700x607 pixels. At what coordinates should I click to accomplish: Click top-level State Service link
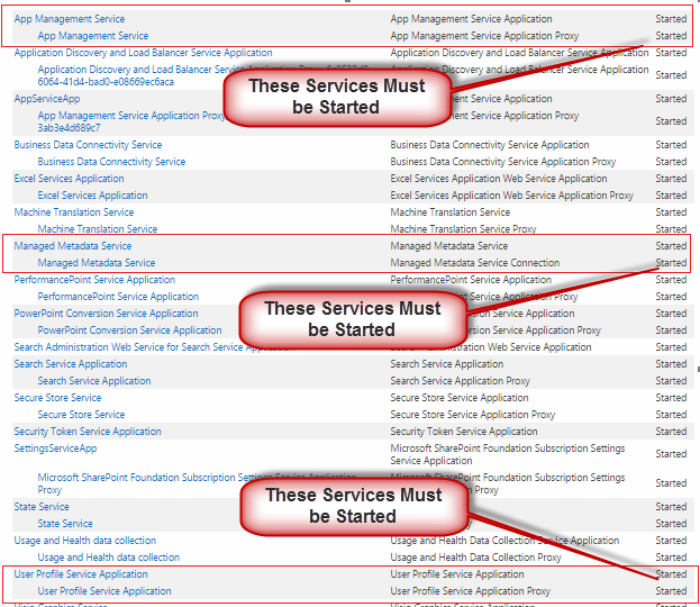point(41,507)
